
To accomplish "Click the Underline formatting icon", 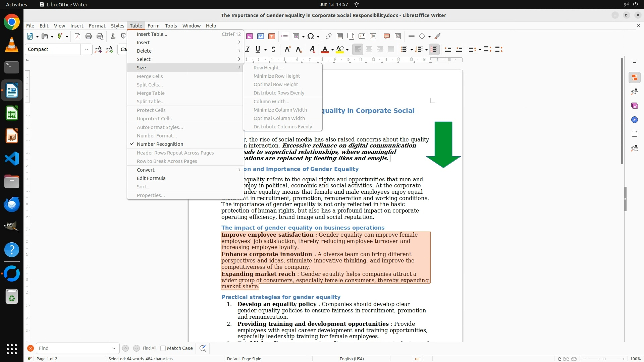I will tap(258, 49).
